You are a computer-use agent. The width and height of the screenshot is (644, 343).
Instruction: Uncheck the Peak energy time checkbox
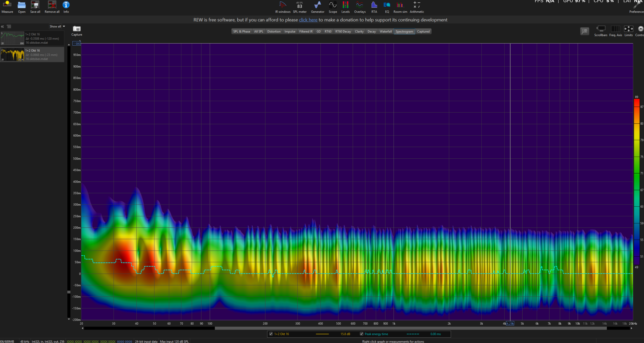[361, 334]
